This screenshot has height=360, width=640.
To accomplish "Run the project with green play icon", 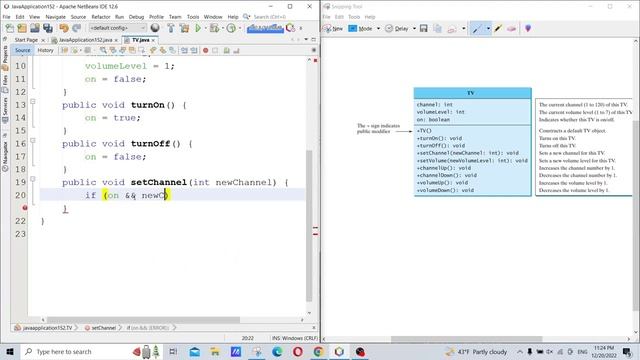I will [x=198, y=28].
